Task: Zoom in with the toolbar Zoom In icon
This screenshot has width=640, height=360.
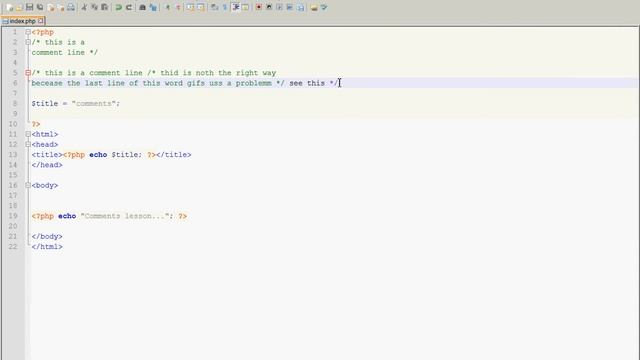Action: click(x=168, y=7)
